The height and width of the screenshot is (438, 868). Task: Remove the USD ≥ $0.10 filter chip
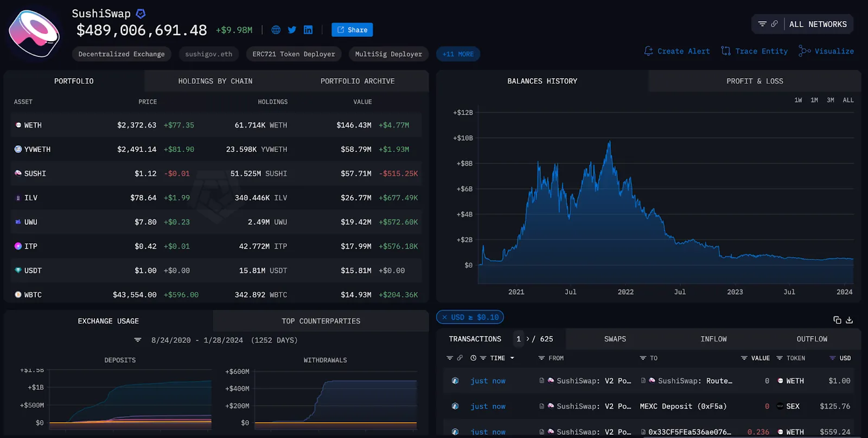[x=445, y=318]
